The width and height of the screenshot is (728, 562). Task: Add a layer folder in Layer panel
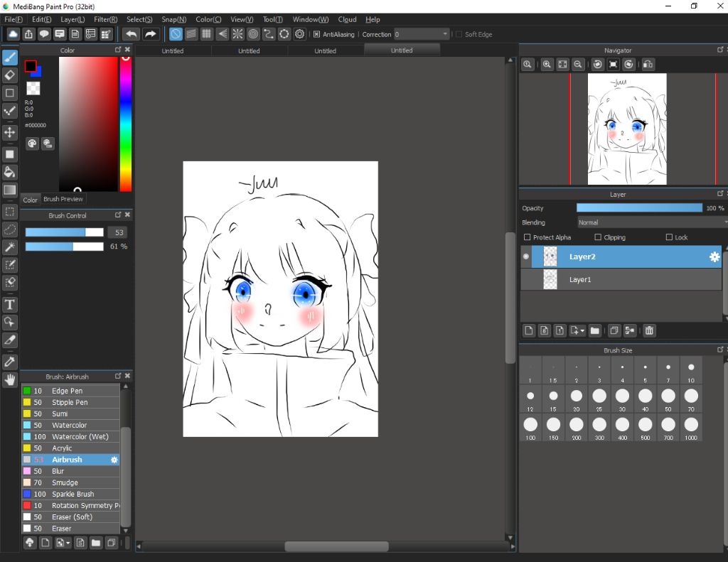pyautogui.click(x=595, y=330)
